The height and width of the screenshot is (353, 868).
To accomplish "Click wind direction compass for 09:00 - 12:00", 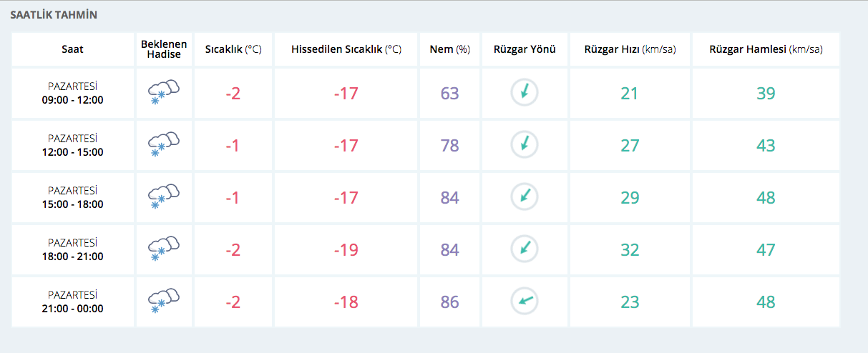I will click(525, 92).
